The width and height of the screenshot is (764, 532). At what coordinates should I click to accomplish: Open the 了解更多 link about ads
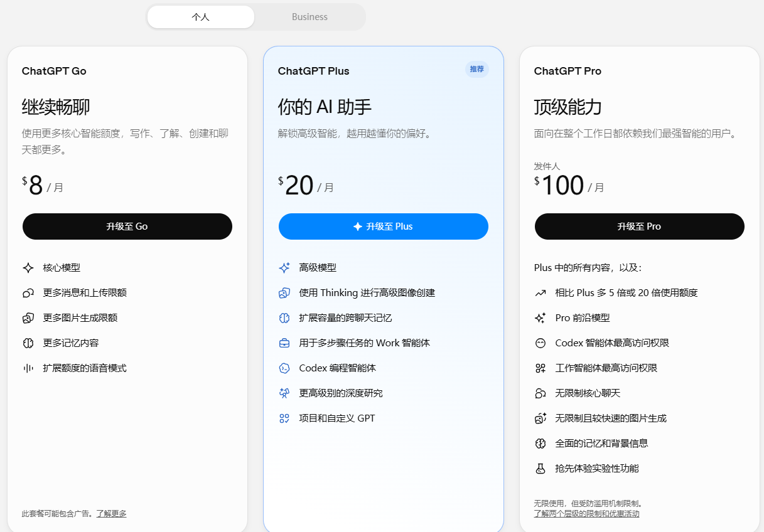pos(111,514)
